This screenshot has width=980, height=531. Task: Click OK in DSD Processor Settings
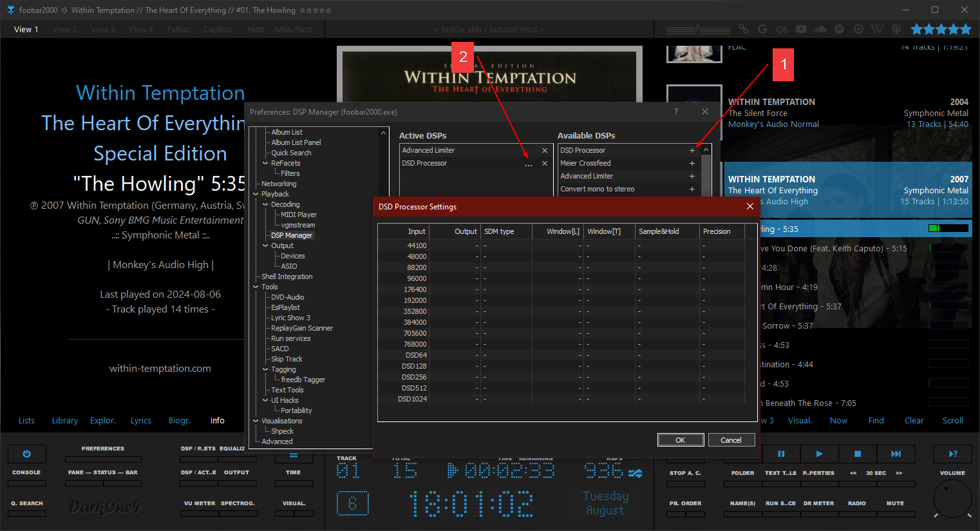point(680,440)
